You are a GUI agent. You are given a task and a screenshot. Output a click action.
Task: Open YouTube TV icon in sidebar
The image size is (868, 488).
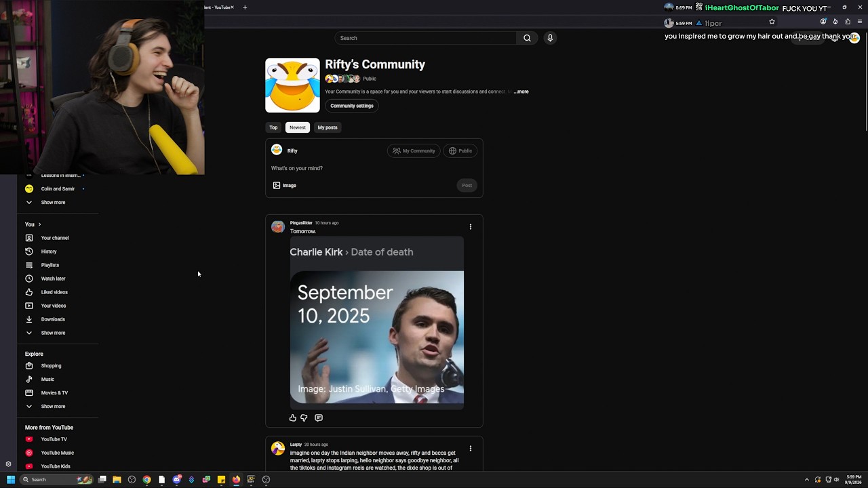[x=29, y=439]
